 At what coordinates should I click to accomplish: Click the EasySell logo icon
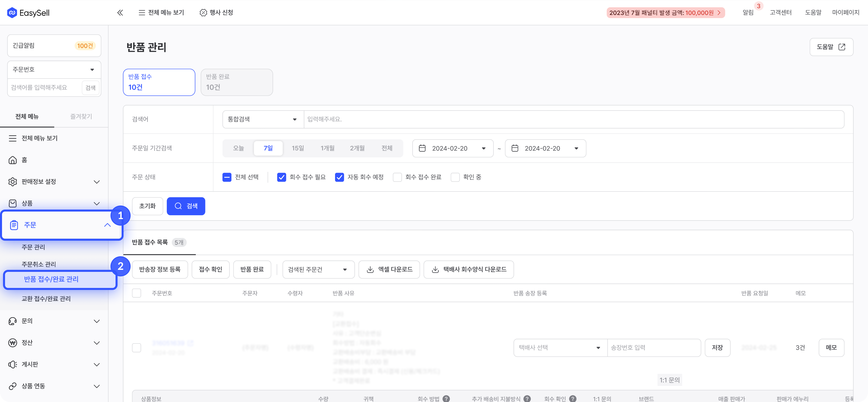click(12, 12)
